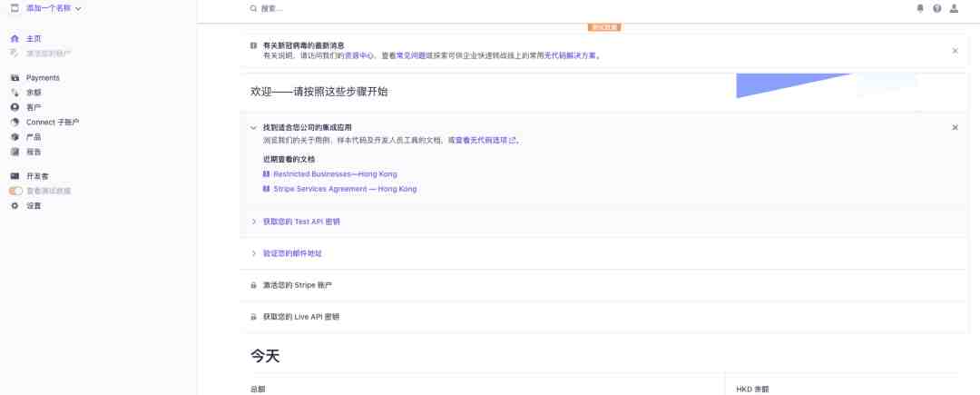This screenshot has height=395, width=980.
Task: Open Restricted Businesses—Hong Kong document link
Action: [335, 173]
